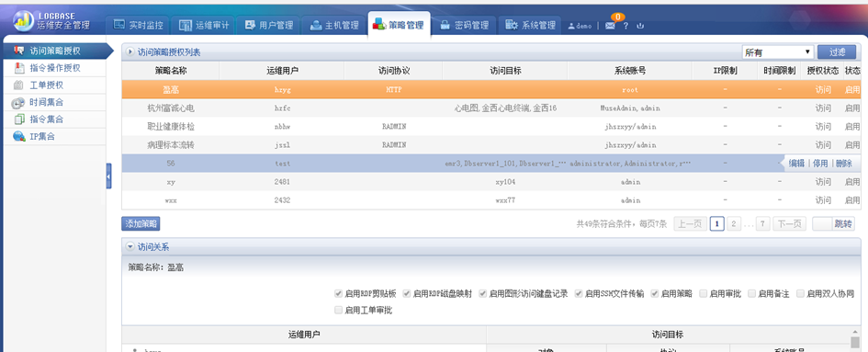The height and width of the screenshot is (352, 868).
Task: Select the 病理标本流转 policy row
Action: click(491, 144)
